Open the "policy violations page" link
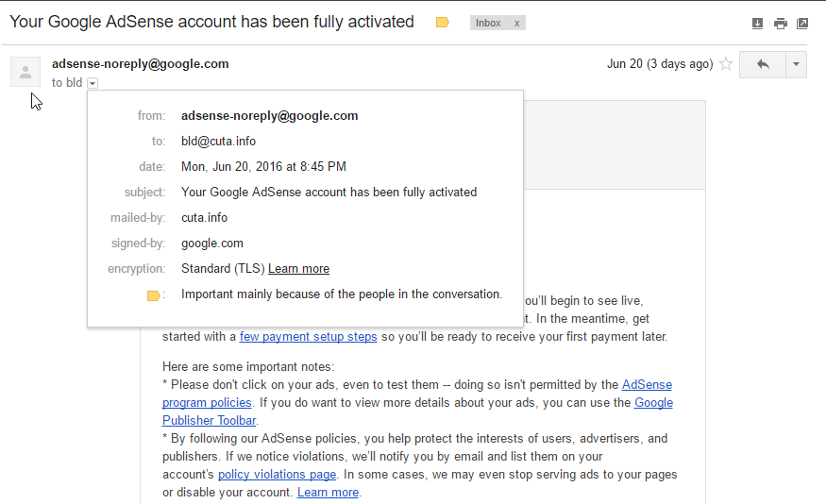 pyautogui.click(x=277, y=474)
